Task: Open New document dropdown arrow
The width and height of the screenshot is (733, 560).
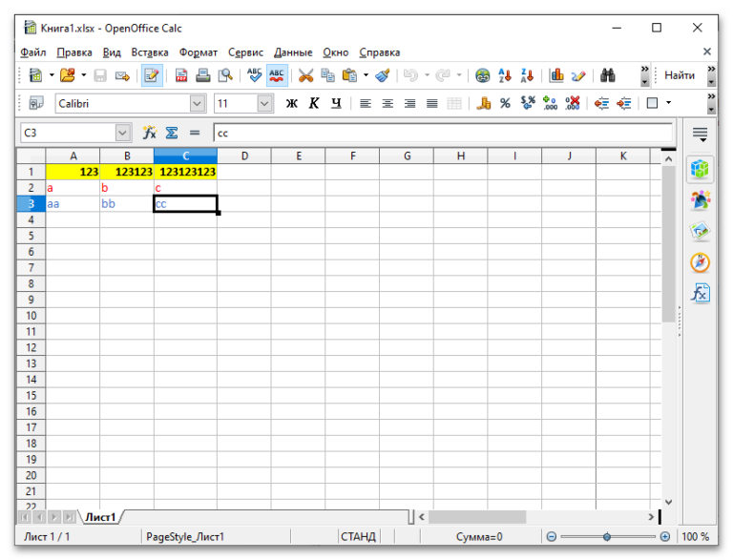Action: (52, 75)
